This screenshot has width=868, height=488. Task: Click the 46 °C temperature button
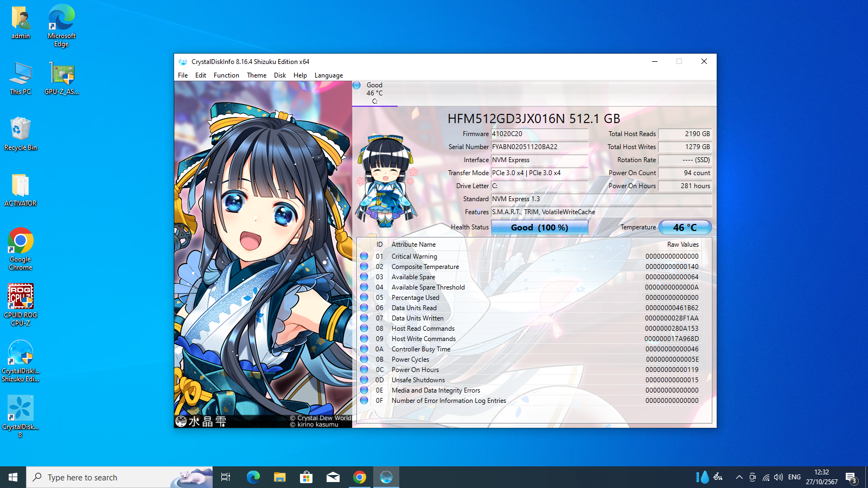685,227
